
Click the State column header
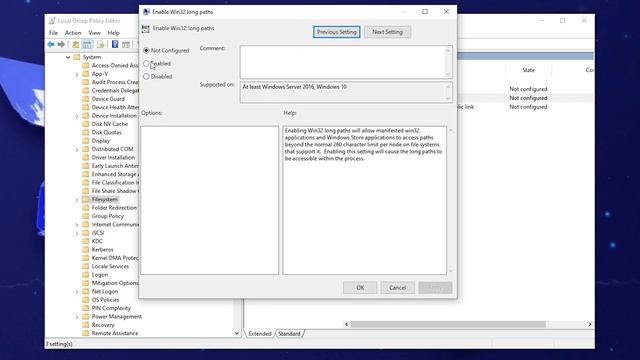(x=528, y=70)
